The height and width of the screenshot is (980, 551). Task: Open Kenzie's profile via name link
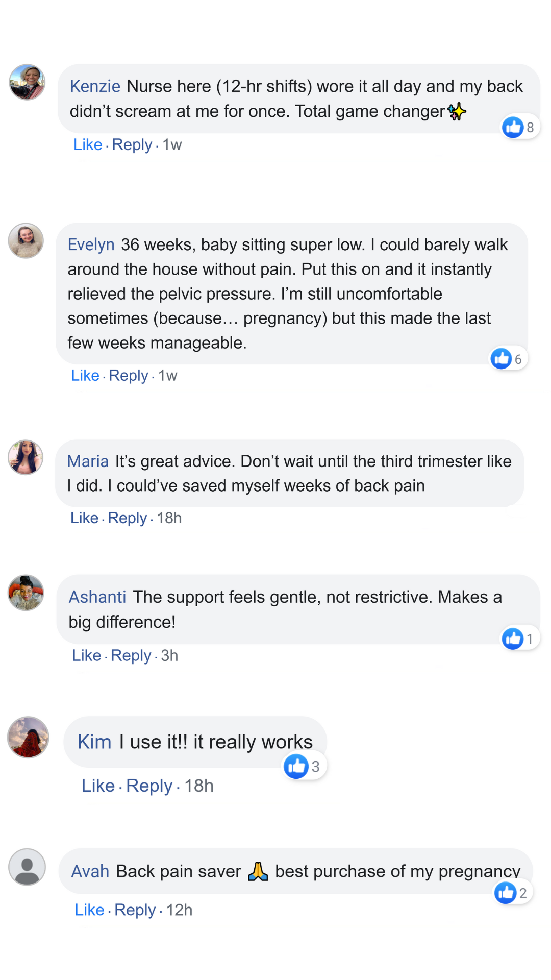(x=95, y=86)
